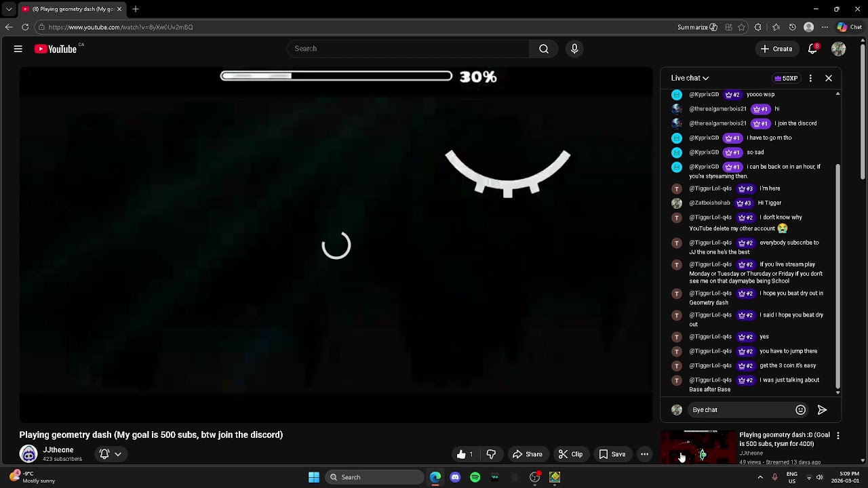Open JJtheone channel name link
This screenshot has width=868, height=488.
58,450
